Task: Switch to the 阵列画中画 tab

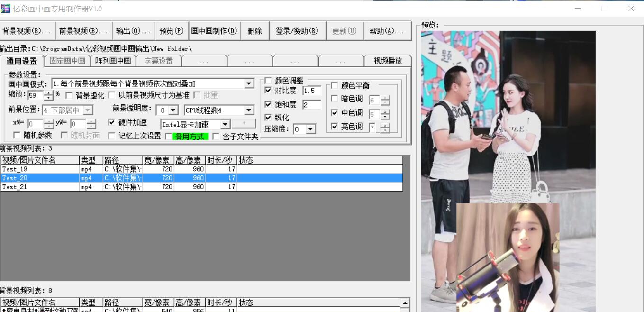Action: pyautogui.click(x=114, y=61)
